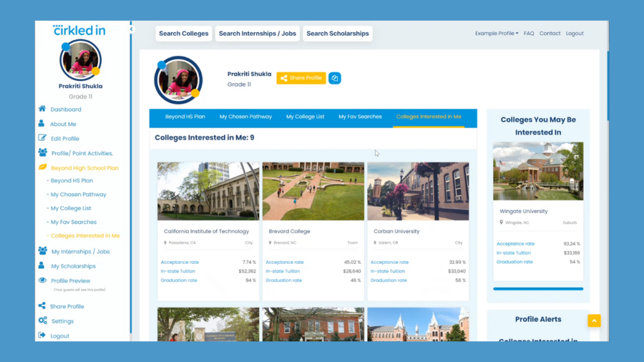Click the Profile/Point Activities group icon
Viewport: 644px width, 362px height.
coord(42,152)
